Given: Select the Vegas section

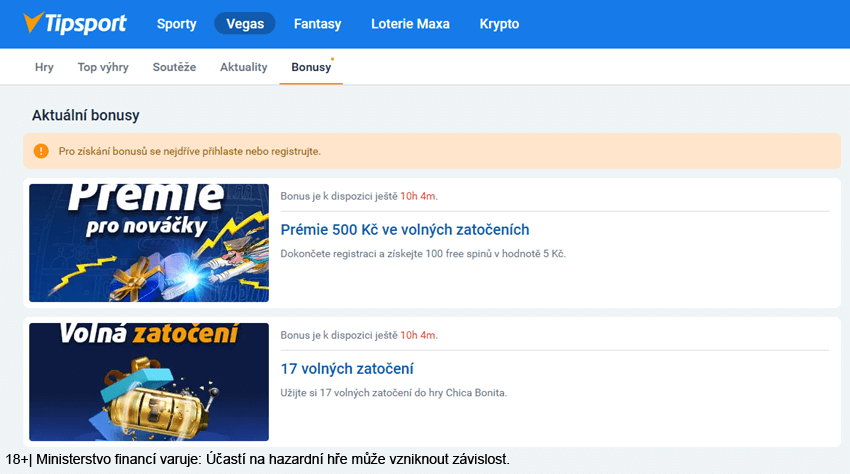Looking at the screenshot, I should click(245, 24).
